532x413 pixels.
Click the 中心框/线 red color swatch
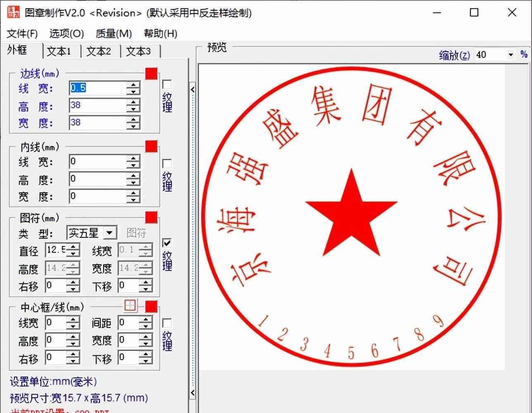click(151, 306)
